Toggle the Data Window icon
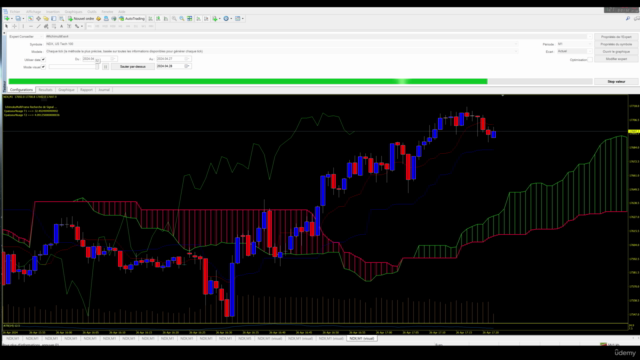 tap(38, 19)
